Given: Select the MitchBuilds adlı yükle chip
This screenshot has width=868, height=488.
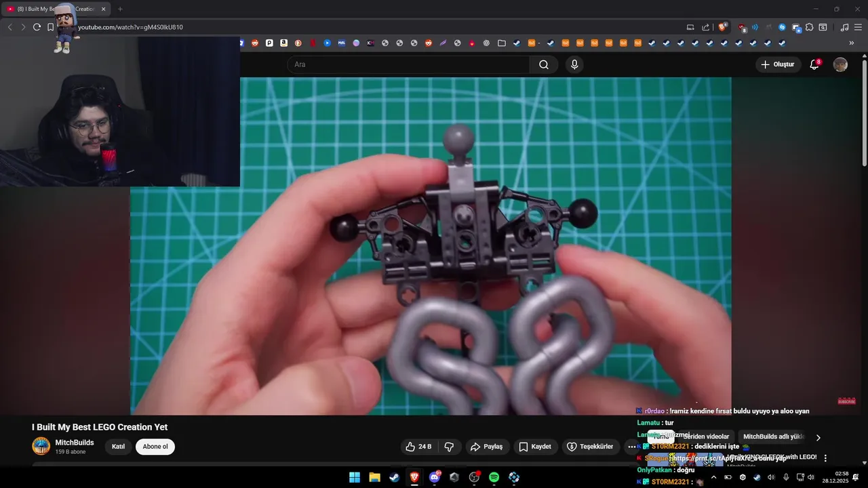Looking at the screenshot, I should 774,437.
